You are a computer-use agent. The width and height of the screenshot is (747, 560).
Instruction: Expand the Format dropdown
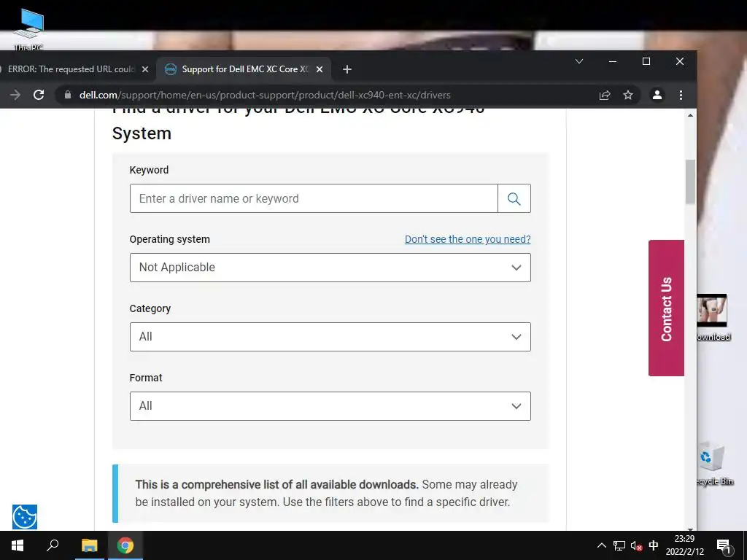tap(330, 406)
